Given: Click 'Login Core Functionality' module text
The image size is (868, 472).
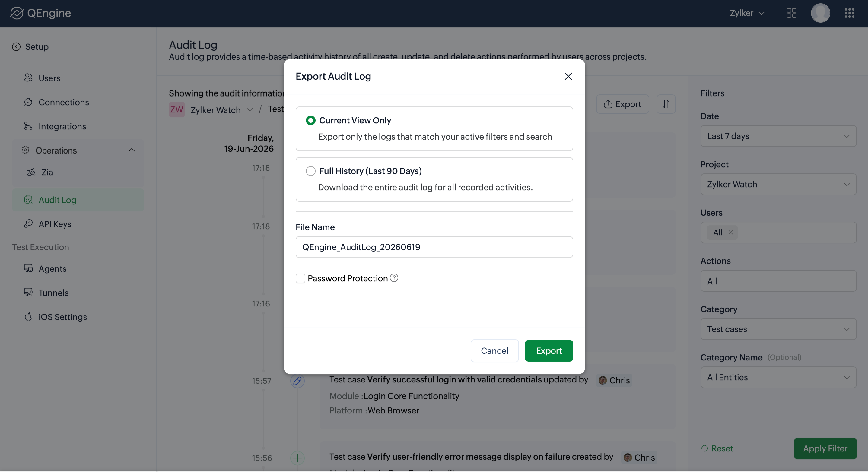Looking at the screenshot, I should point(411,396).
